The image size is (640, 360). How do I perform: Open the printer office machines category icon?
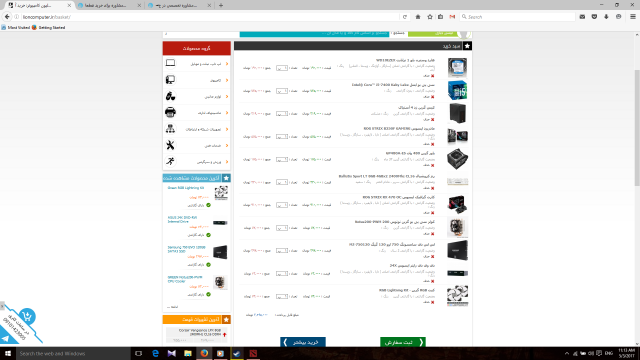point(170,112)
